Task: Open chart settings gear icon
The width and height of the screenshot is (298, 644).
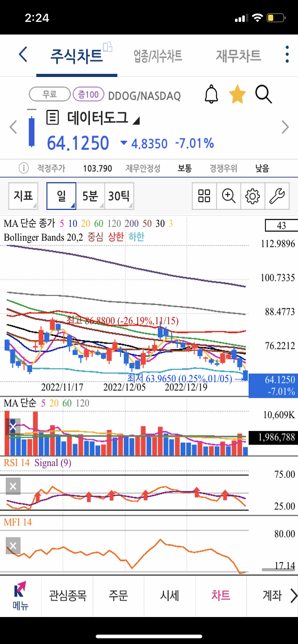Action: point(252,196)
